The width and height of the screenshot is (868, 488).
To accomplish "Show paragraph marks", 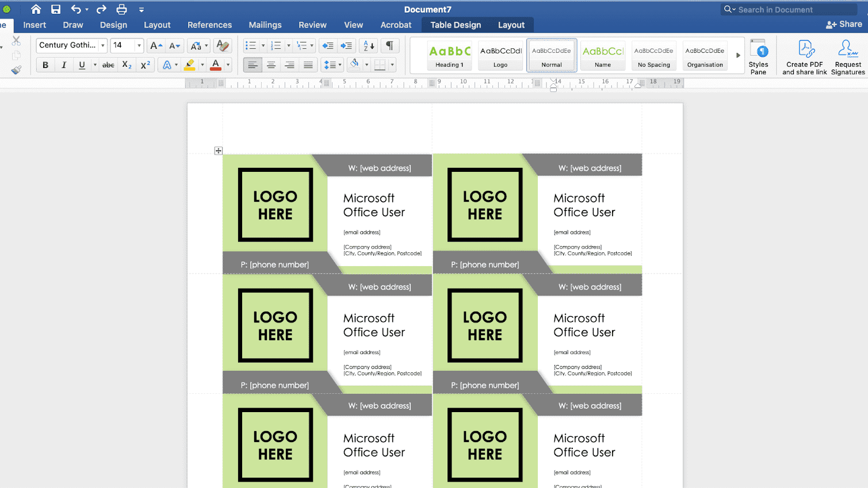I will click(389, 45).
